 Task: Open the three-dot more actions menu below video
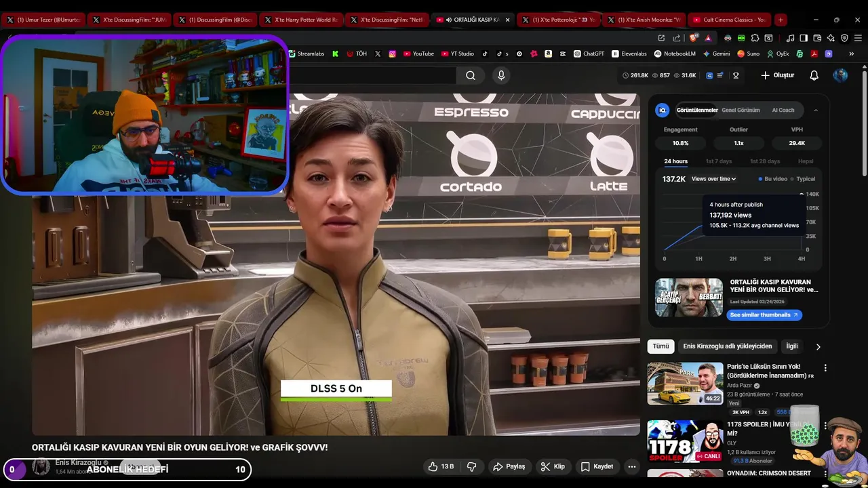[631, 466]
